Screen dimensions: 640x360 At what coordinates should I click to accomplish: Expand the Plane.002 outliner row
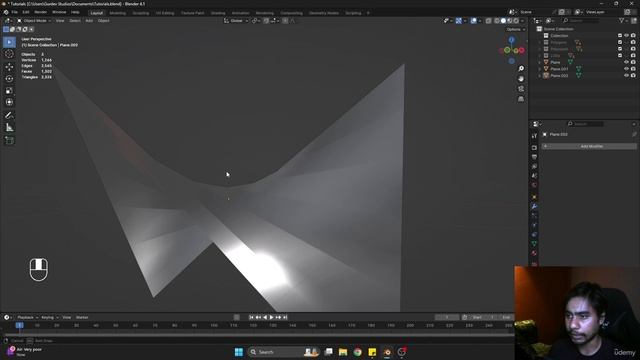point(540,76)
